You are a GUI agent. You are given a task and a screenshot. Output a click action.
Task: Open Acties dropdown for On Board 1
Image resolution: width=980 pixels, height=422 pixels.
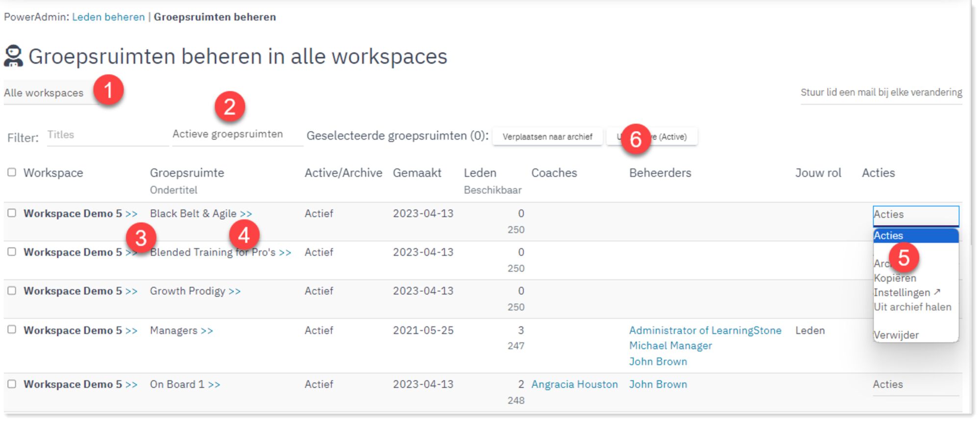point(916,385)
